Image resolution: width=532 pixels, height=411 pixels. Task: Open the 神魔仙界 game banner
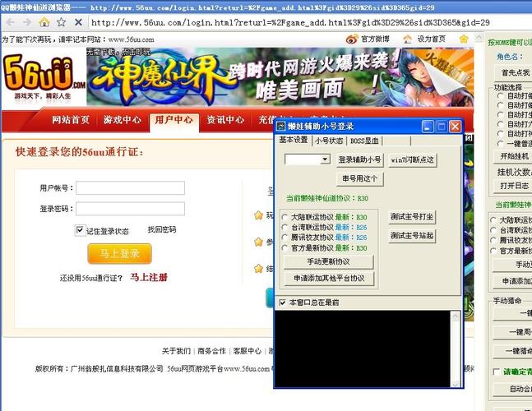280,77
